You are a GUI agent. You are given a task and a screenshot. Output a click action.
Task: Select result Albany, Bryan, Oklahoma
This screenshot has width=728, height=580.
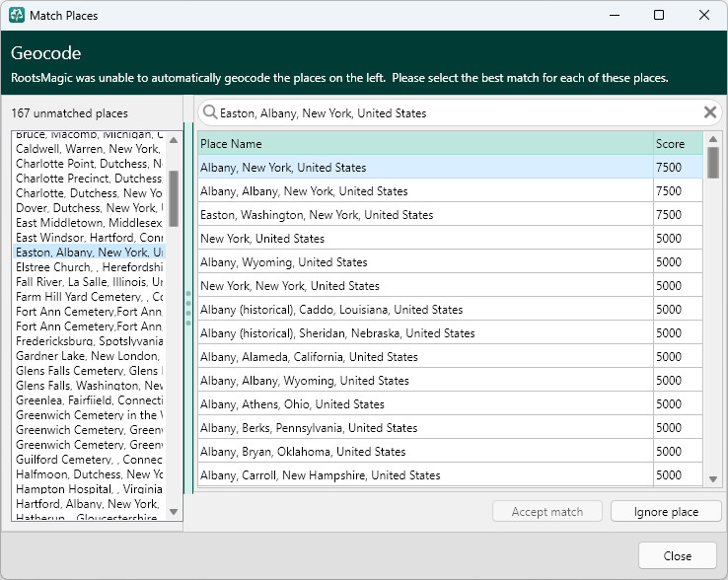click(425, 452)
